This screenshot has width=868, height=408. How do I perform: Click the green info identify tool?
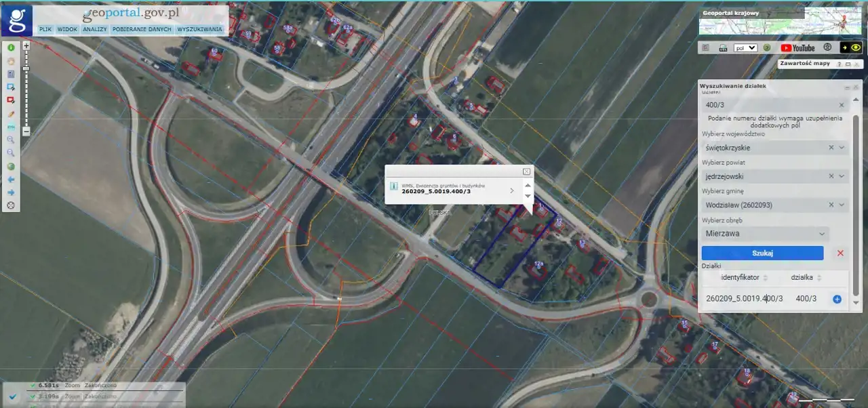click(x=11, y=47)
